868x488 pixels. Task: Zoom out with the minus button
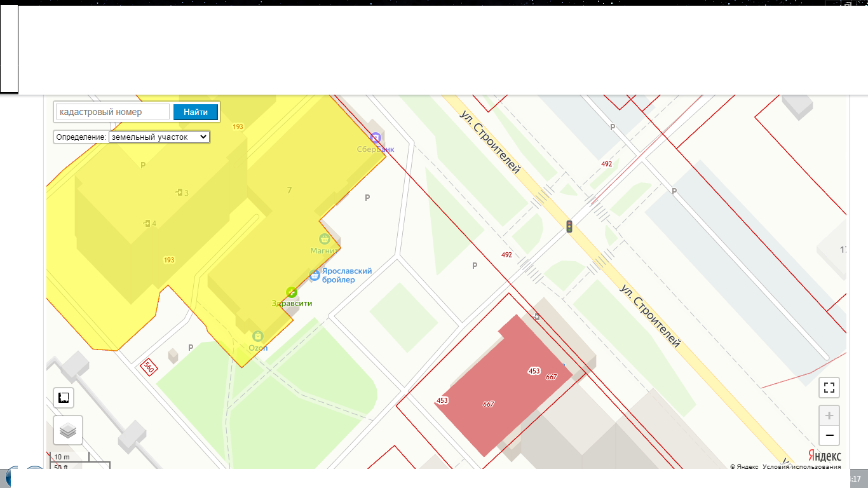click(x=829, y=435)
